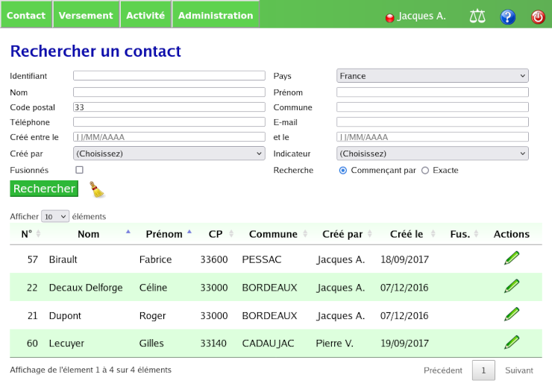Click the balance scales icon
The image size is (552, 392).
tap(477, 16)
